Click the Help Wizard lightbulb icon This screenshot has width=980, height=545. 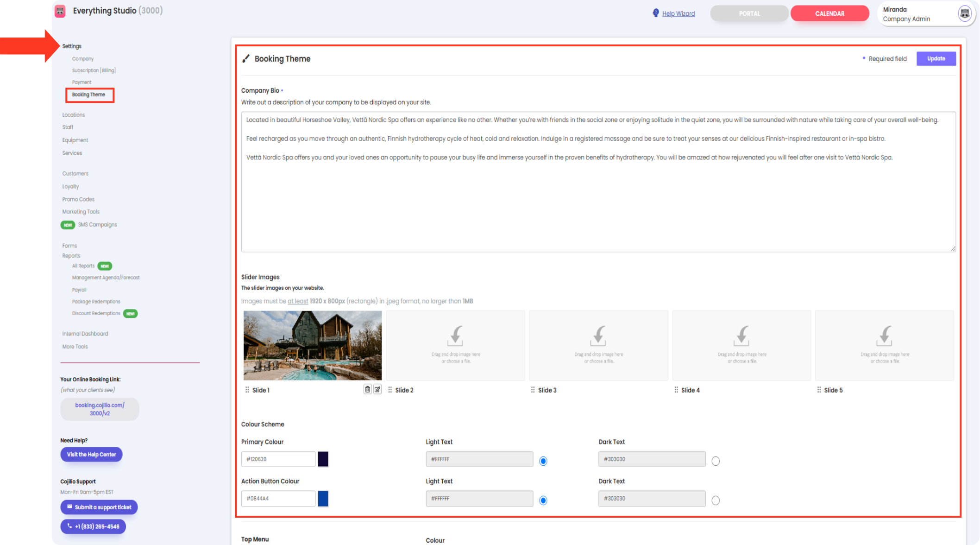click(655, 13)
